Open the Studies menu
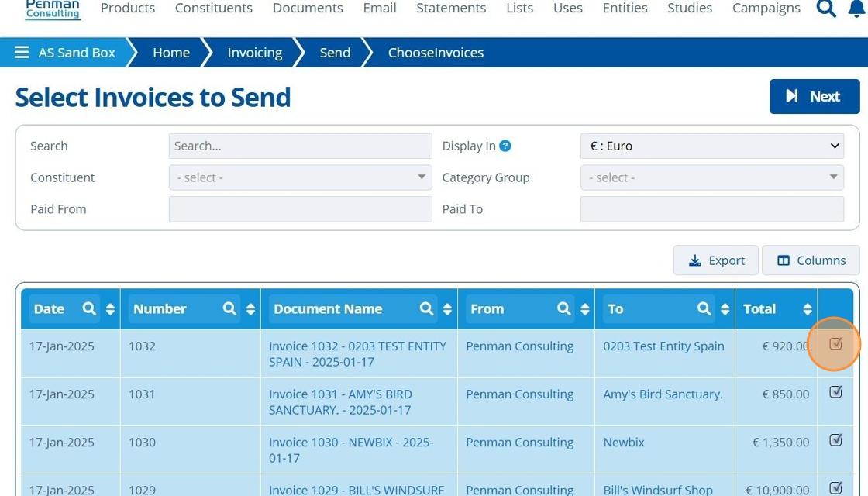The height and width of the screenshot is (496, 868). tap(690, 9)
